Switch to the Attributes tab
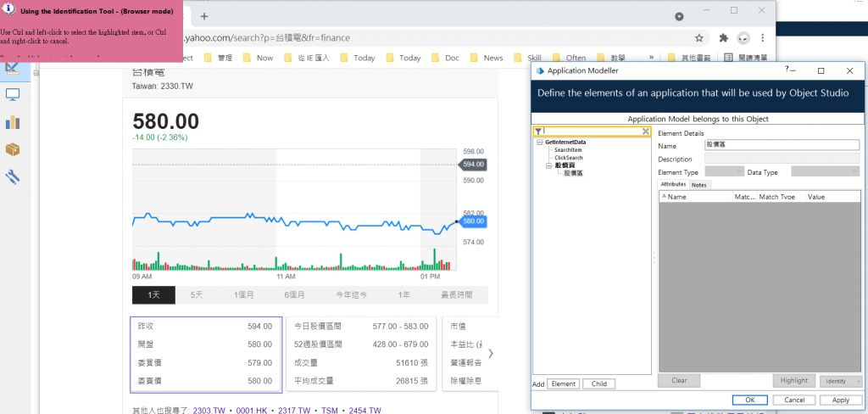The height and width of the screenshot is (414, 868). point(673,185)
